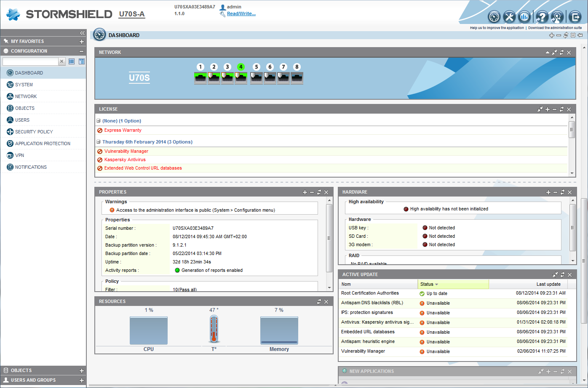Open the VPN menu item
The image size is (588, 388).
43,155
